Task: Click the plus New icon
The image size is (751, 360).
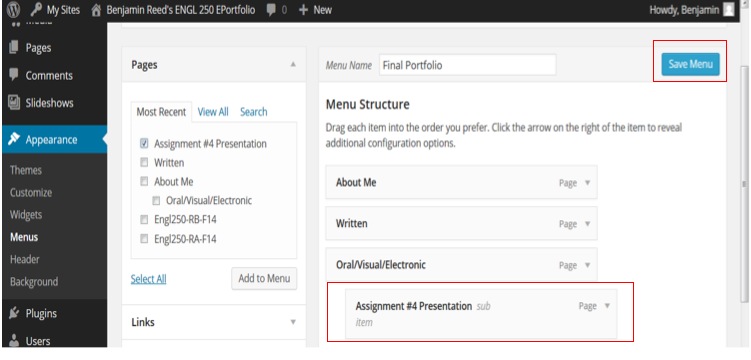Action: click(x=303, y=10)
